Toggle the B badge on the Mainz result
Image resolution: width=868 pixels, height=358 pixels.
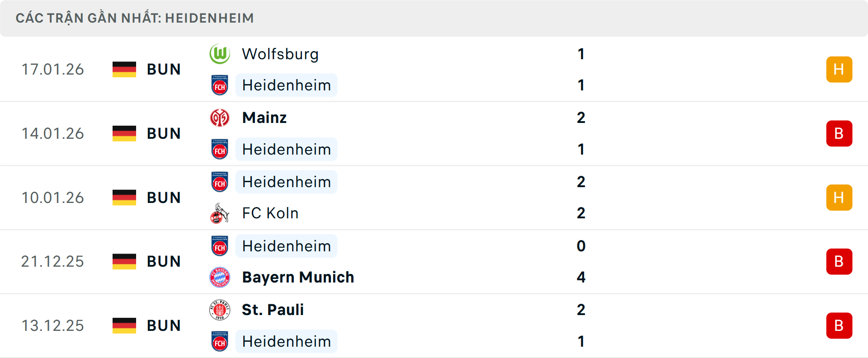click(x=839, y=133)
